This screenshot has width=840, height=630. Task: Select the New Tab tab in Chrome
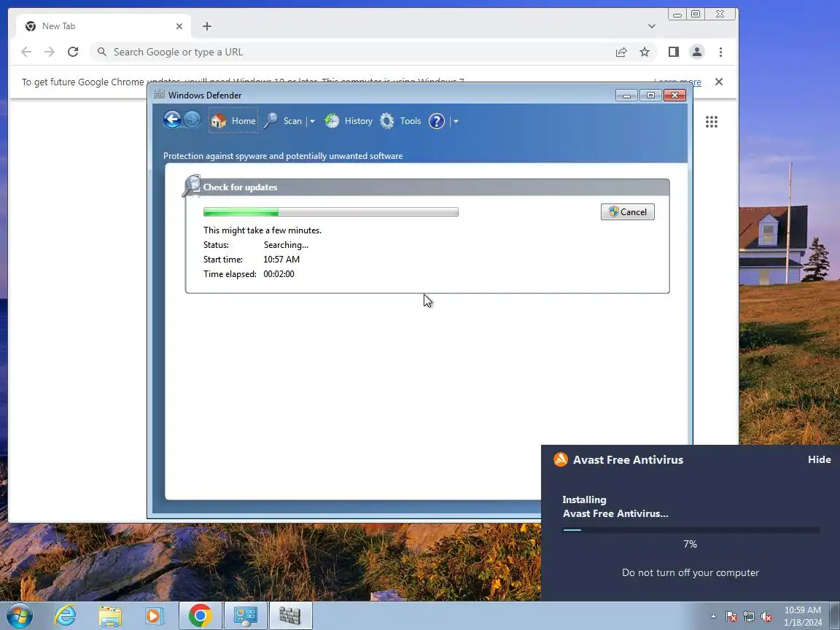click(104, 26)
